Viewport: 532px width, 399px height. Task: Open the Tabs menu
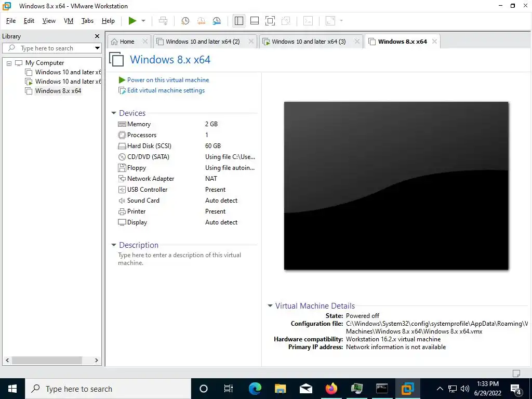pyautogui.click(x=87, y=21)
